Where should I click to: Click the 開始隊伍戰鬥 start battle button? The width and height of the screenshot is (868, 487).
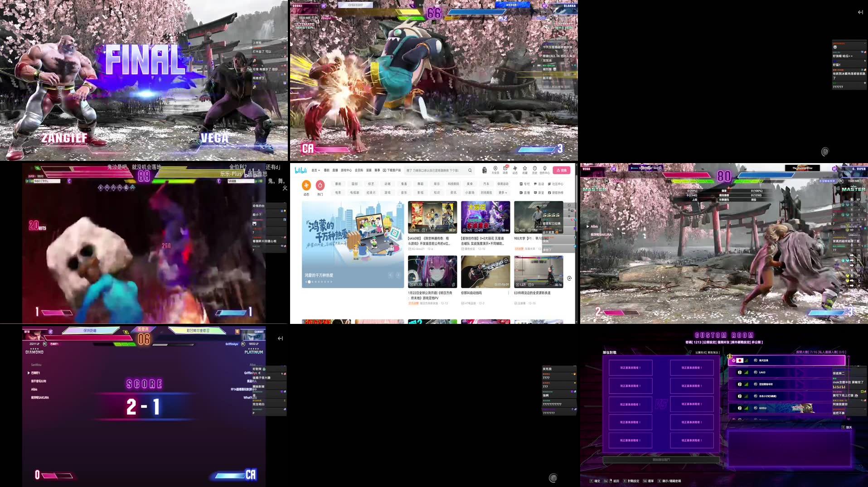[x=662, y=459]
